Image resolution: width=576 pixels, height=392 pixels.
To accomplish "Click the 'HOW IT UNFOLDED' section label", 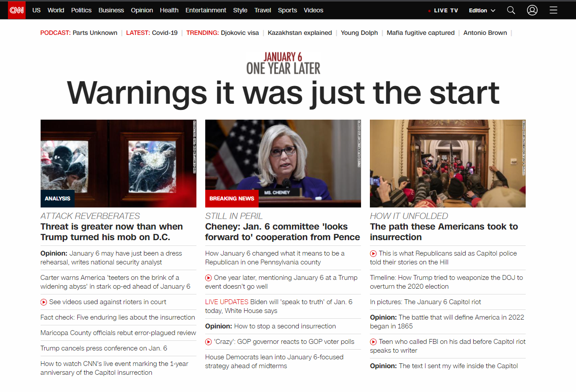I will 409,216.
